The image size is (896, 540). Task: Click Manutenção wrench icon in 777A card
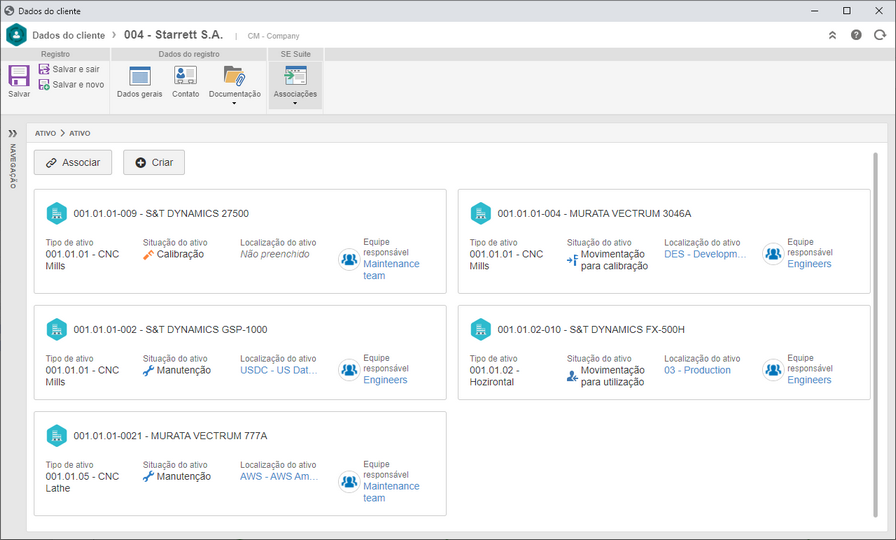tap(149, 477)
